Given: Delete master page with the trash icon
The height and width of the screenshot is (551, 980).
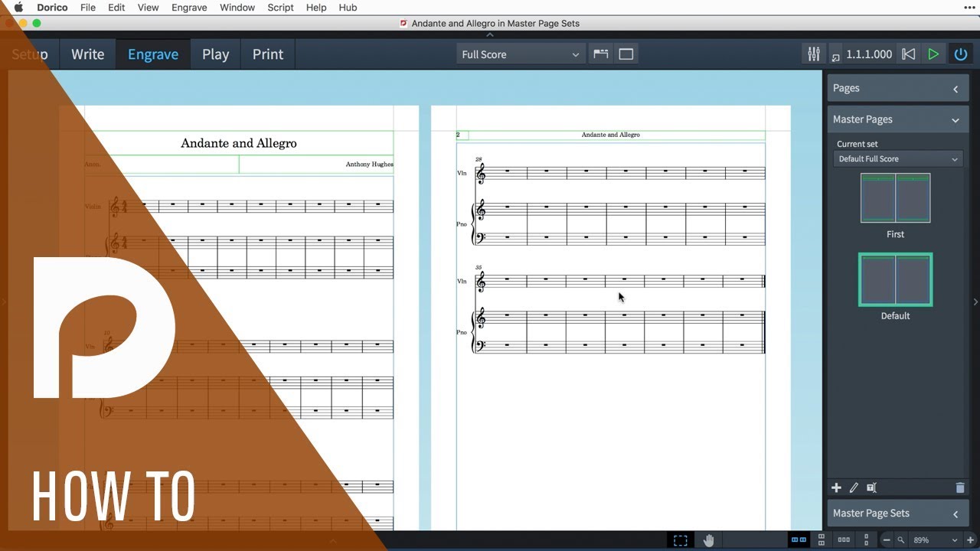Looking at the screenshot, I should click(960, 487).
